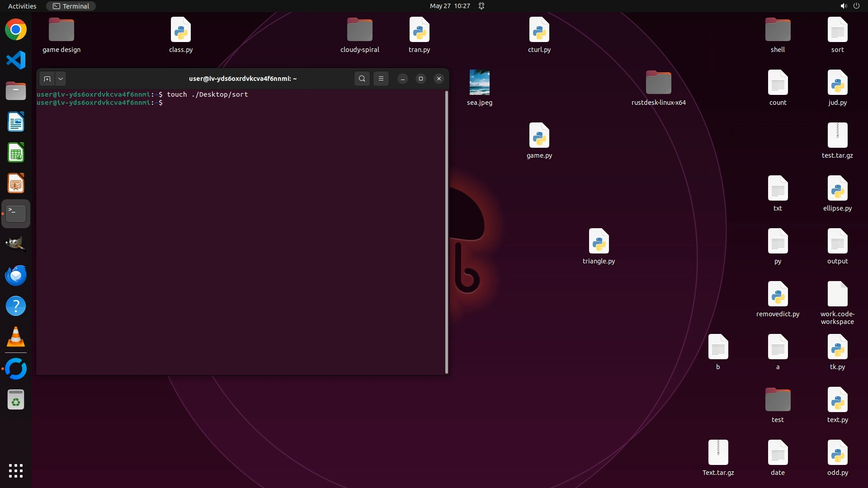Viewport: 868px width, 488px height.
Task: Show the applications grid
Action: (x=16, y=471)
